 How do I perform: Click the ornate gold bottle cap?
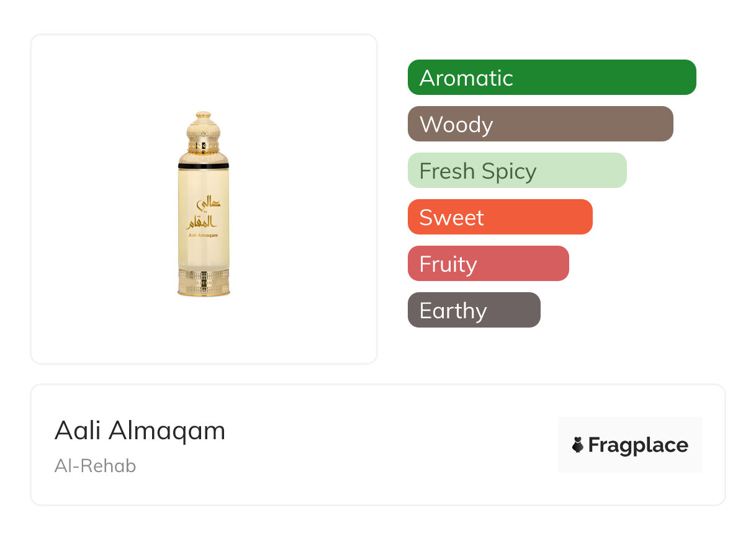coord(203,127)
